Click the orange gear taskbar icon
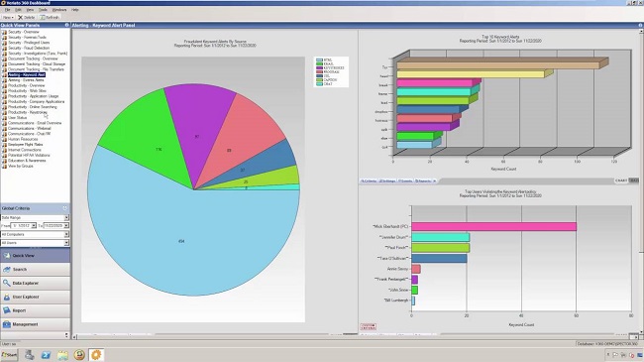The height and width of the screenshot is (362, 644). click(x=96, y=354)
